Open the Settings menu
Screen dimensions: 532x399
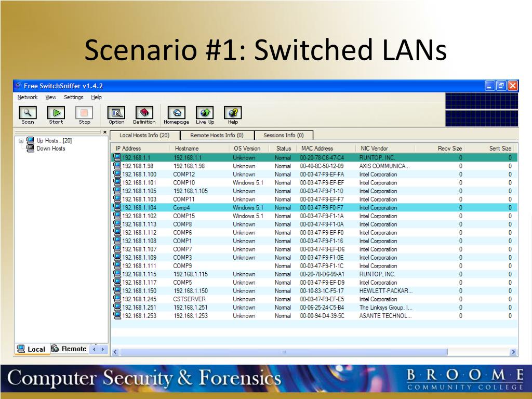74,97
